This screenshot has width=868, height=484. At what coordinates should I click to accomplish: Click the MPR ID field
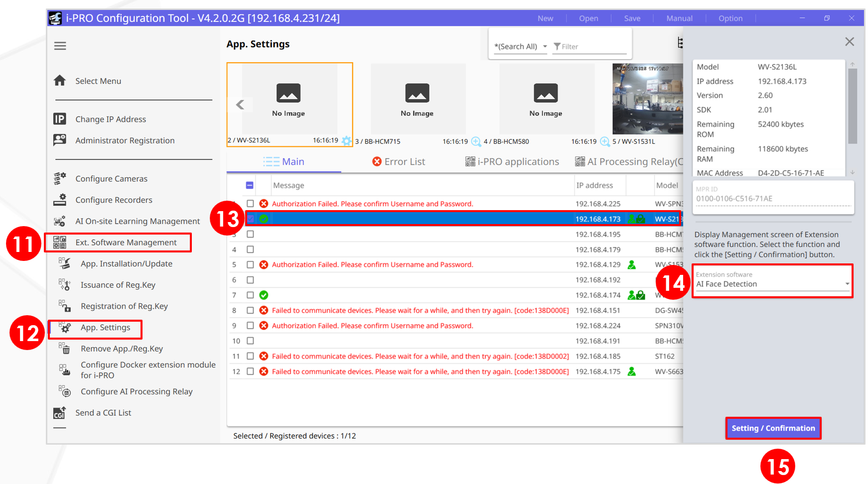point(773,198)
